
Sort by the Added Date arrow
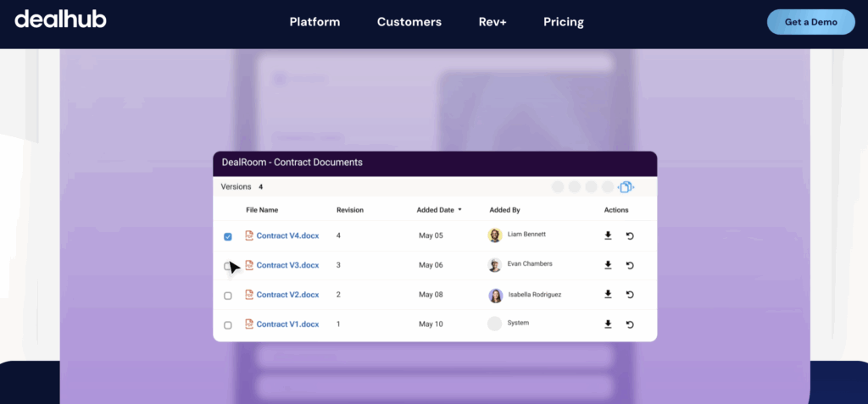[460, 209]
